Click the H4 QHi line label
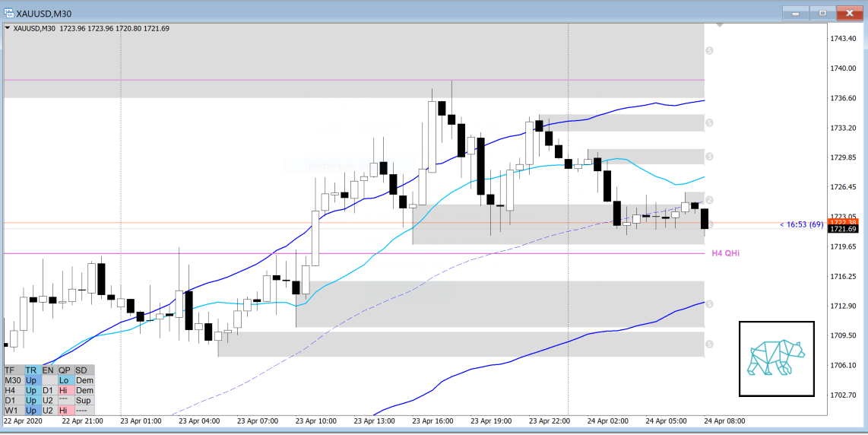Image resolution: width=868 pixels, height=435 pixels. (x=725, y=253)
